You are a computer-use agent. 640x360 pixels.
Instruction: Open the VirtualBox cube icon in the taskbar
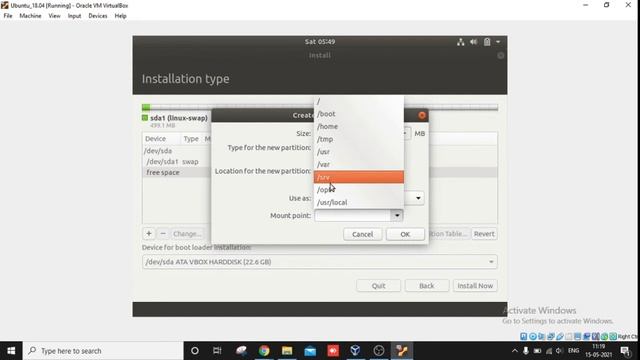356,351
